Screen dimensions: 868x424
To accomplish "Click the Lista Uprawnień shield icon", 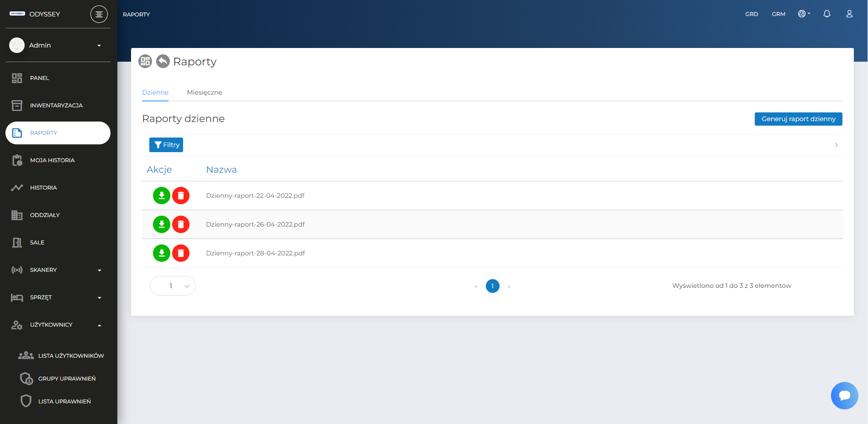I will [x=26, y=401].
